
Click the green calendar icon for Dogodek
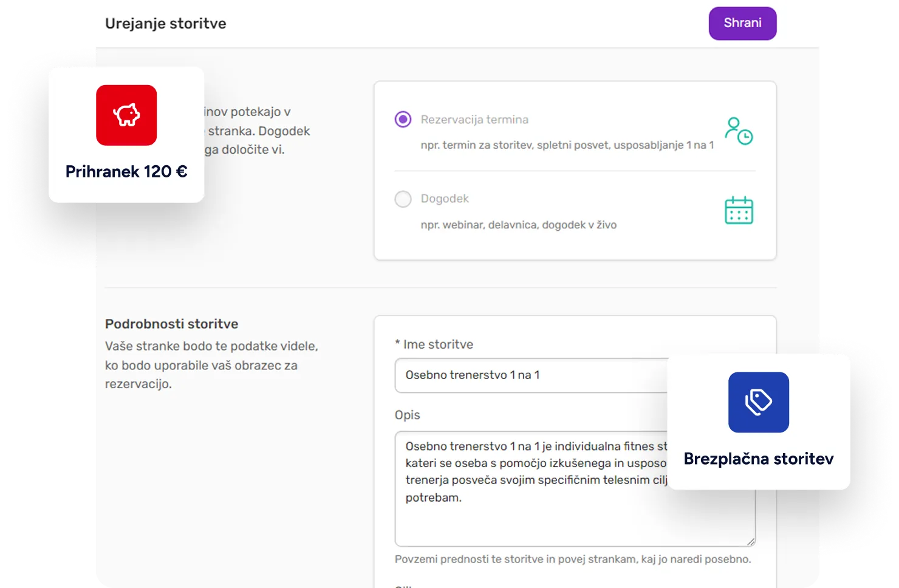[x=739, y=210]
